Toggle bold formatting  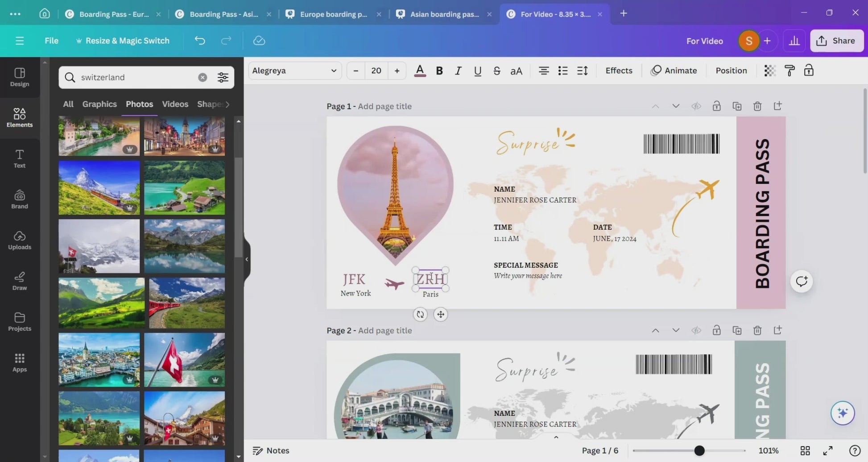[x=439, y=71]
